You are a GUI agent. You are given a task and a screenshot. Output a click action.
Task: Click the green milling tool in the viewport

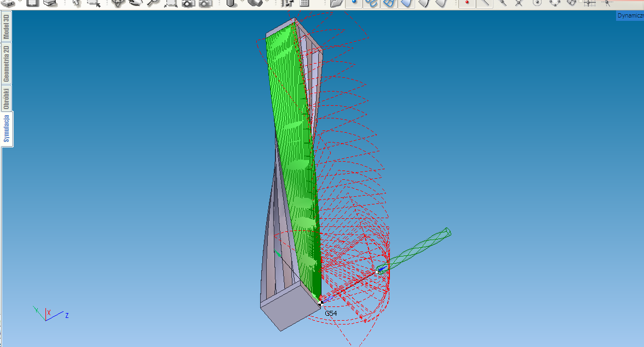413,251
